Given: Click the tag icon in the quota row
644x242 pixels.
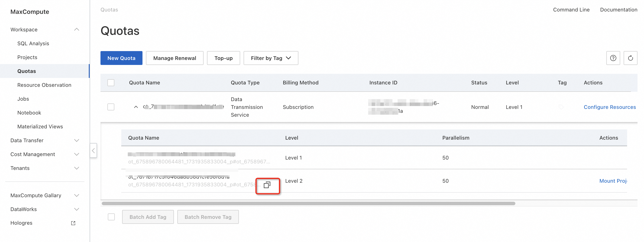Looking at the screenshot, I should coord(561,107).
